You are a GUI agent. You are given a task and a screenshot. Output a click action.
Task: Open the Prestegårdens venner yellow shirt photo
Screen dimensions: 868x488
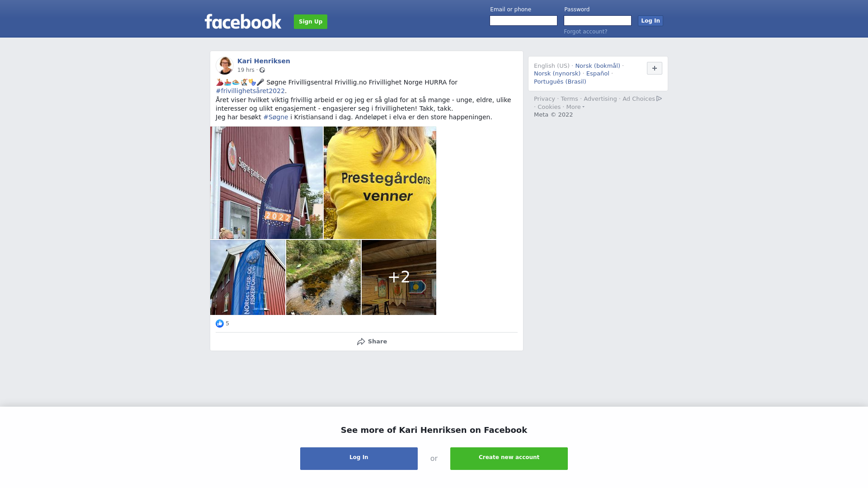[x=380, y=183]
